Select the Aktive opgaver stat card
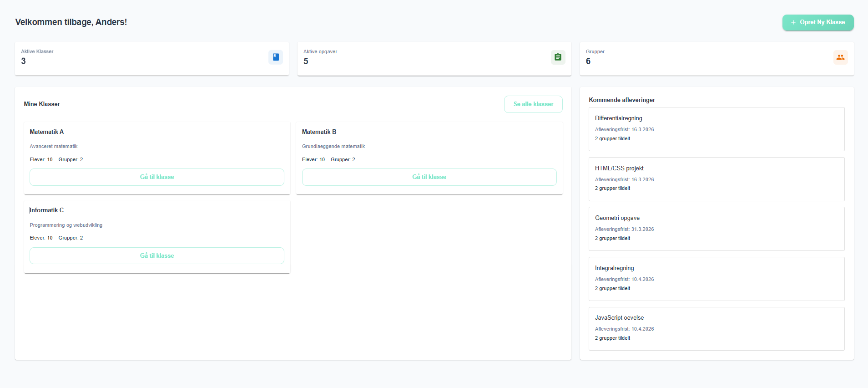 (434, 59)
